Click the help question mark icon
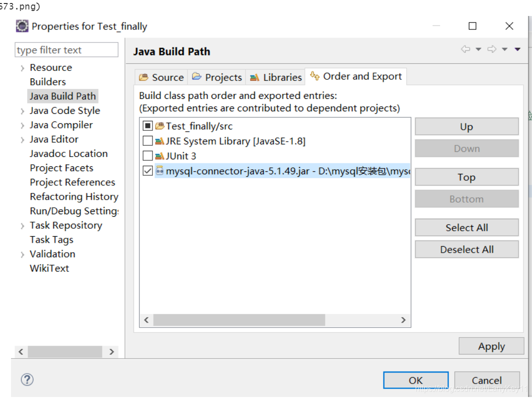 (x=27, y=380)
